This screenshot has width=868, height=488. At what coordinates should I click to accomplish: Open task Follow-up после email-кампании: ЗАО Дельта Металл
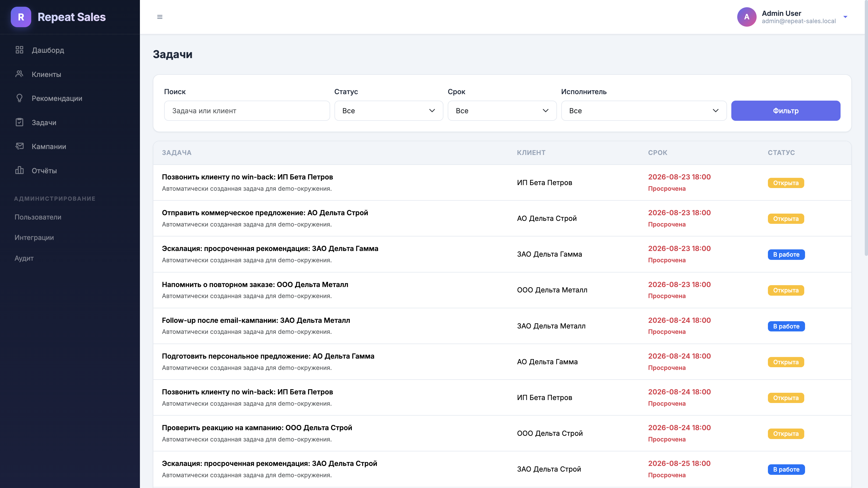tap(256, 320)
